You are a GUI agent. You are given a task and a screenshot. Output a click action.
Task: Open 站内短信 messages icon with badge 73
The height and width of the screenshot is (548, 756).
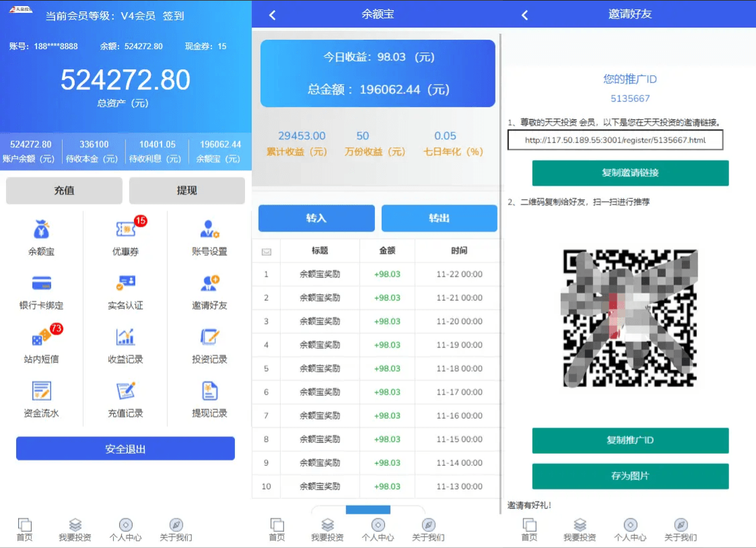pyautogui.click(x=42, y=337)
